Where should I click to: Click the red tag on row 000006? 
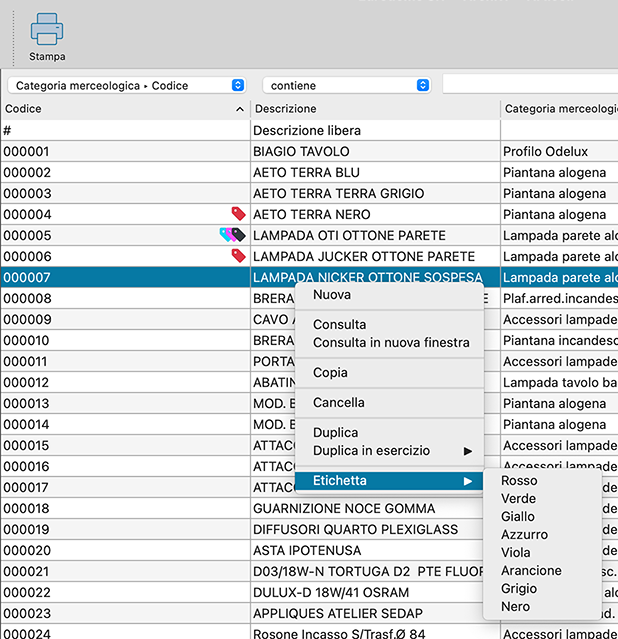point(238,256)
